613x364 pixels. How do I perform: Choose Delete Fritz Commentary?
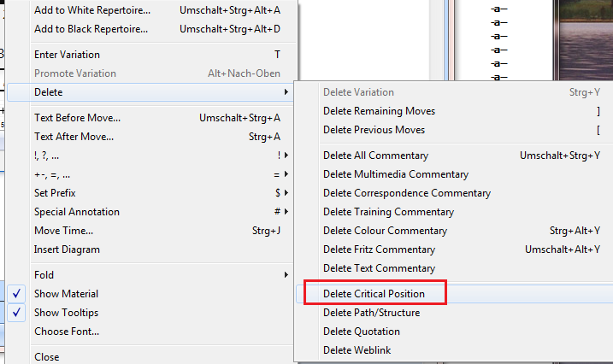pyautogui.click(x=379, y=250)
